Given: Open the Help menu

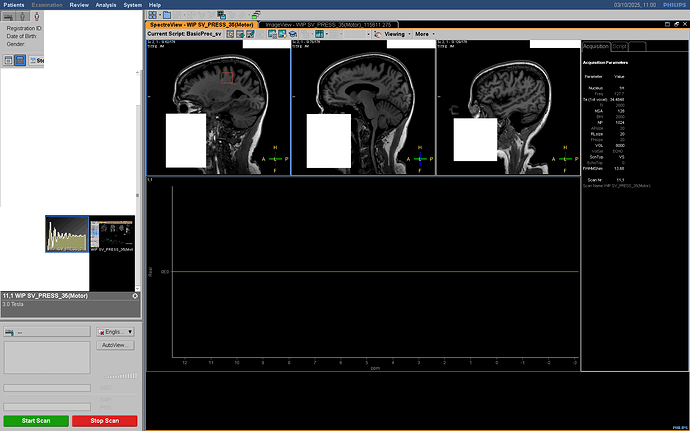Looking at the screenshot, I should [x=155, y=5].
